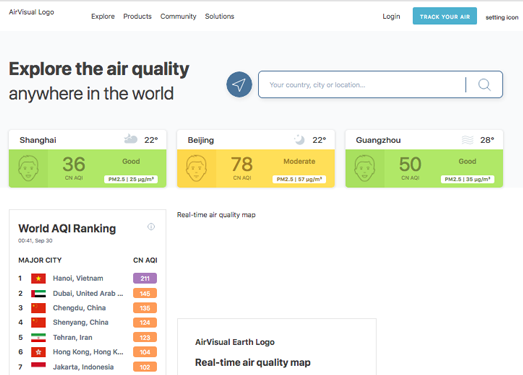Click the bold Real-time air quality map title
This screenshot has width=523, height=375.
(253, 362)
